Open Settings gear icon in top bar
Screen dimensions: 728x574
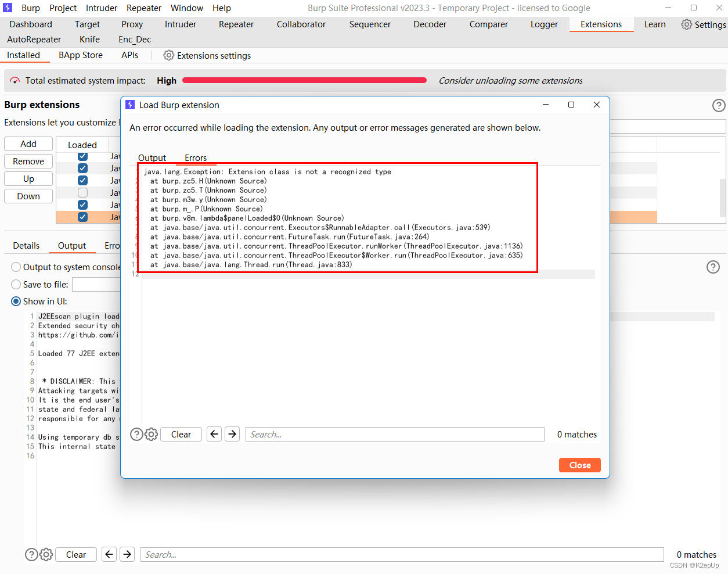[x=686, y=24]
